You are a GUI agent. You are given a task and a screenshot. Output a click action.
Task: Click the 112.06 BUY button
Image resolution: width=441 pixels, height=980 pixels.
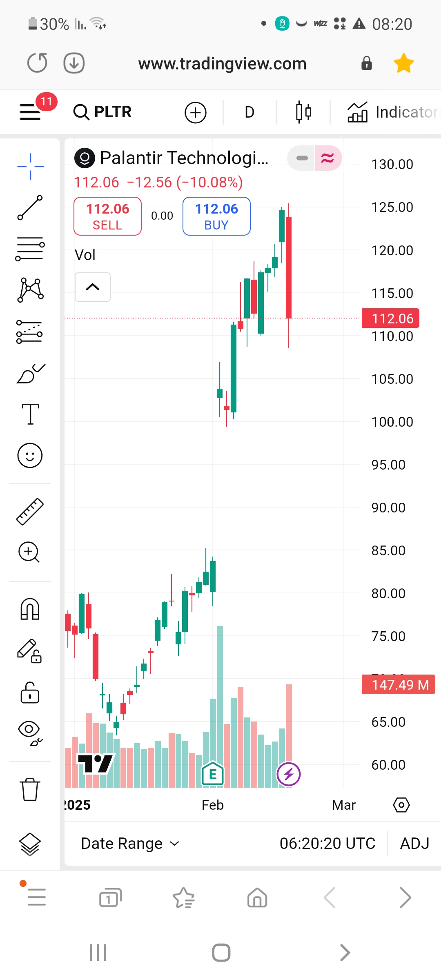pyautogui.click(x=216, y=216)
